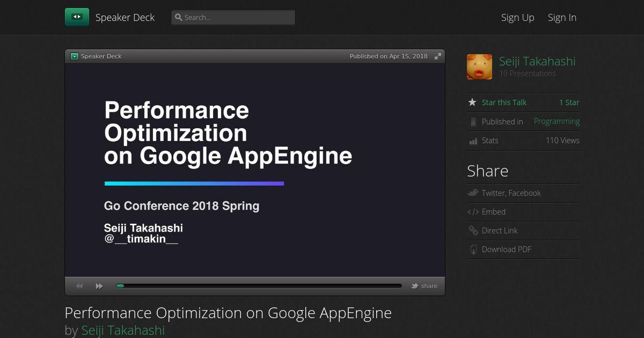Open Seiji Takahashi's avatar image
The height and width of the screenshot is (338, 644).
coord(479,67)
